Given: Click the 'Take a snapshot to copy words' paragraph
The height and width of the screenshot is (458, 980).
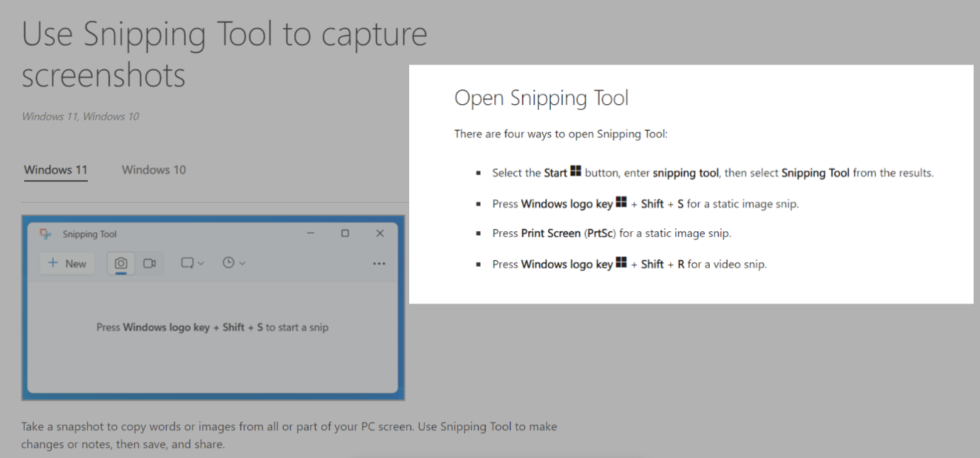Looking at the screenshot, I should coord(289,436).
